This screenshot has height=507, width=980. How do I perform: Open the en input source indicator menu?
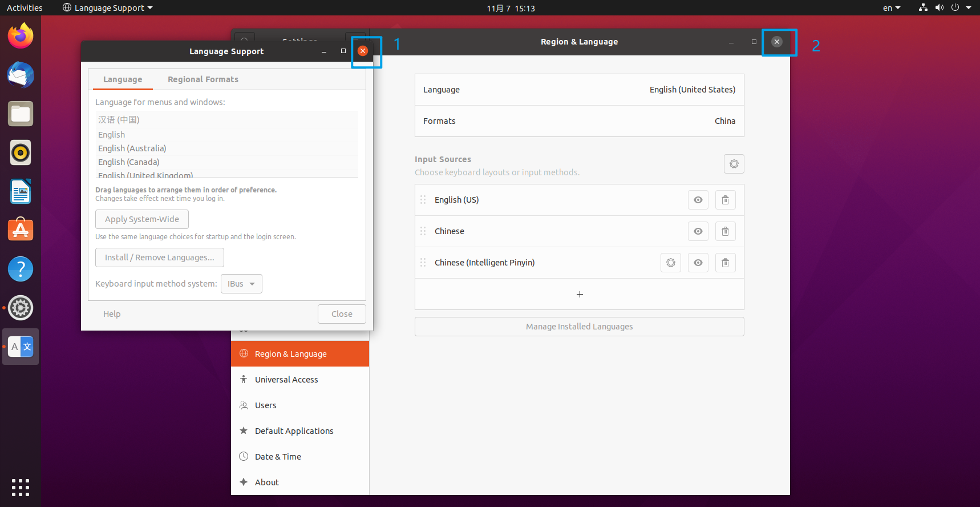point(892,7)
